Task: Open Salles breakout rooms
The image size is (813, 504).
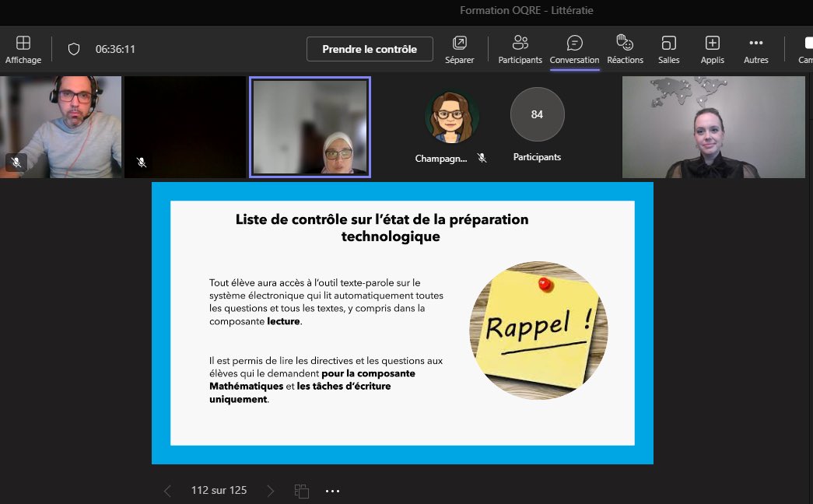Action: tap(669, 49)
